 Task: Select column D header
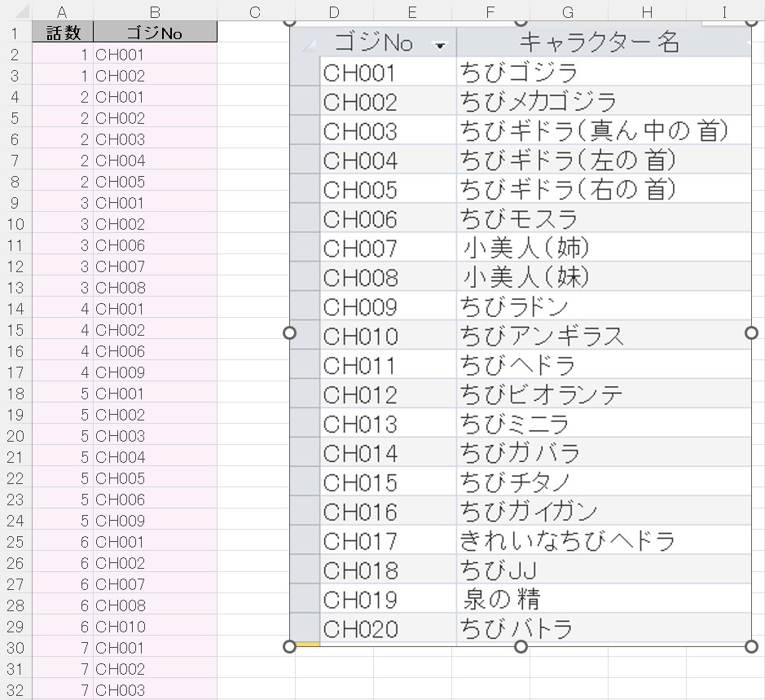click(334, 11)
